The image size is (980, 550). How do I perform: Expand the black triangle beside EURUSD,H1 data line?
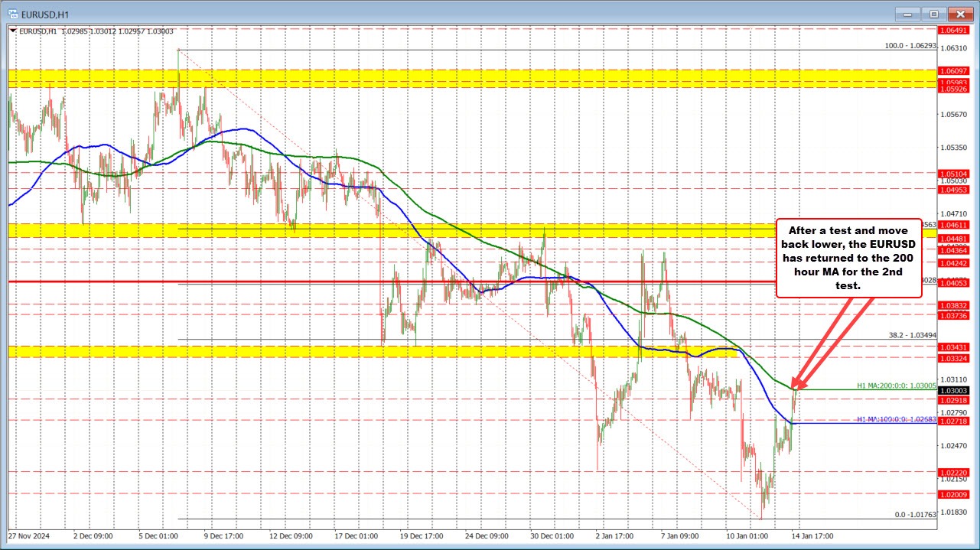coord(13,31)
